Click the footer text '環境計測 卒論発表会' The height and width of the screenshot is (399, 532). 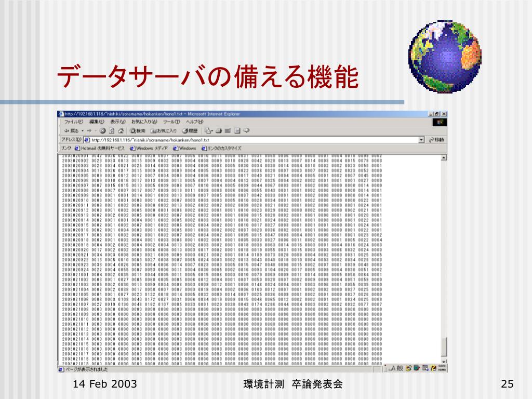coord(293,384)
